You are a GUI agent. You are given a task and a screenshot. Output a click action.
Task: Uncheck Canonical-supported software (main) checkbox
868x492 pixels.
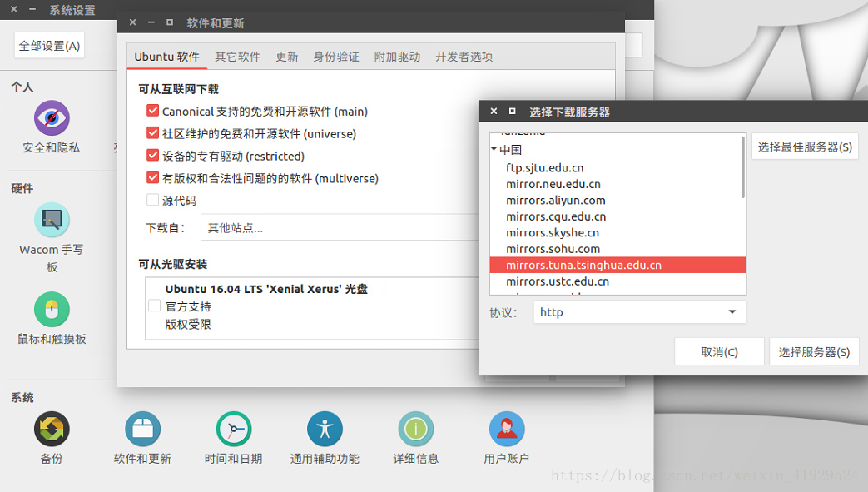point(153,111)
